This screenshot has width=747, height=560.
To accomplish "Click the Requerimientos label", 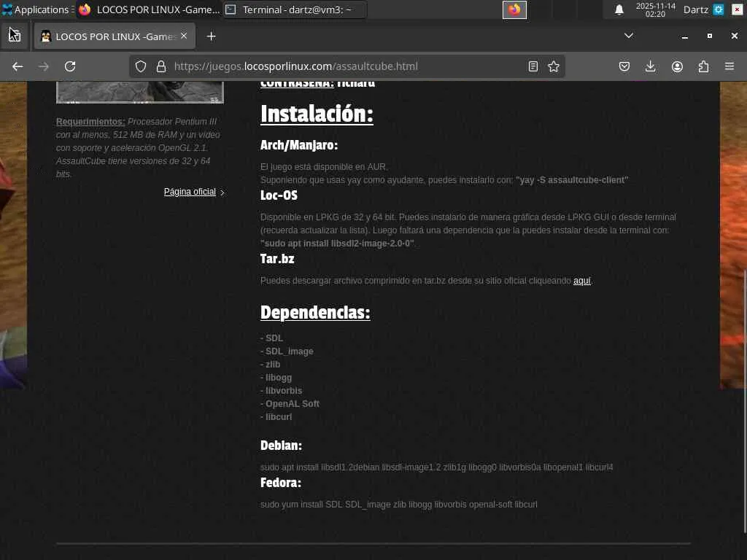I will [90, 122].
